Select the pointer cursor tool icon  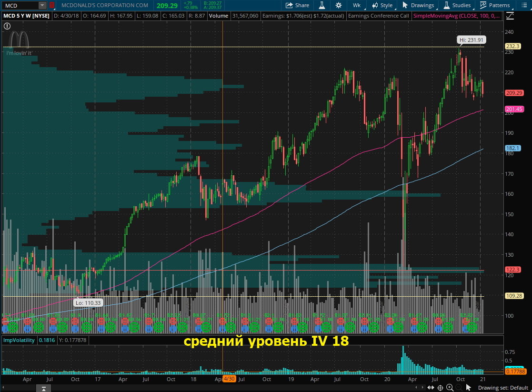click(x=468, y=388)
